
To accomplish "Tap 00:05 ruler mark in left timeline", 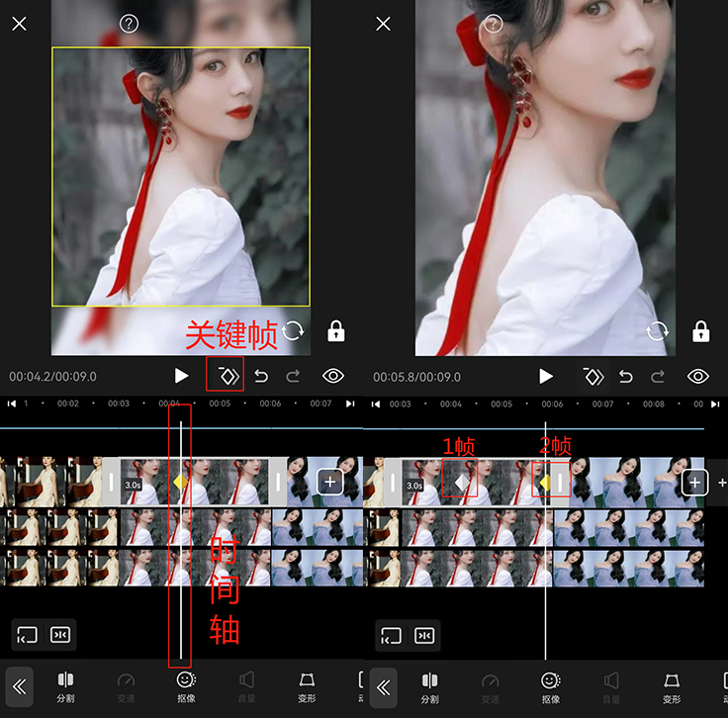I will [220, 404].
